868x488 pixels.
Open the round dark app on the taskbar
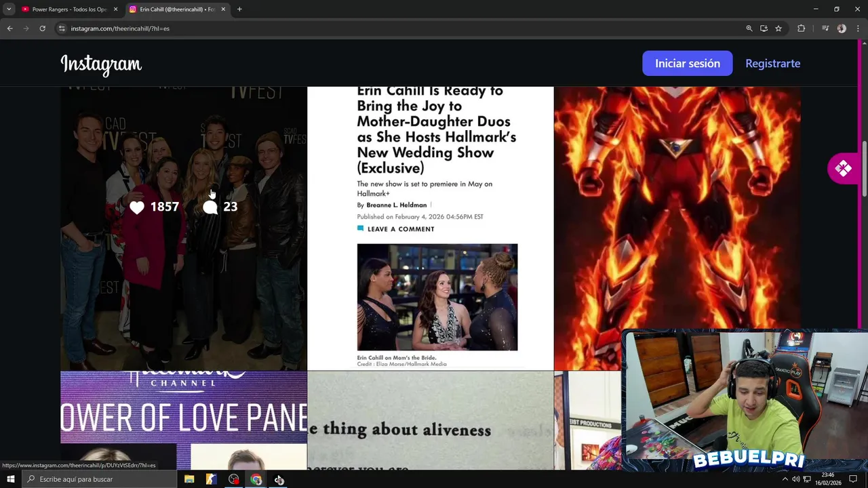pyautogui.click(x=234, y=479)
